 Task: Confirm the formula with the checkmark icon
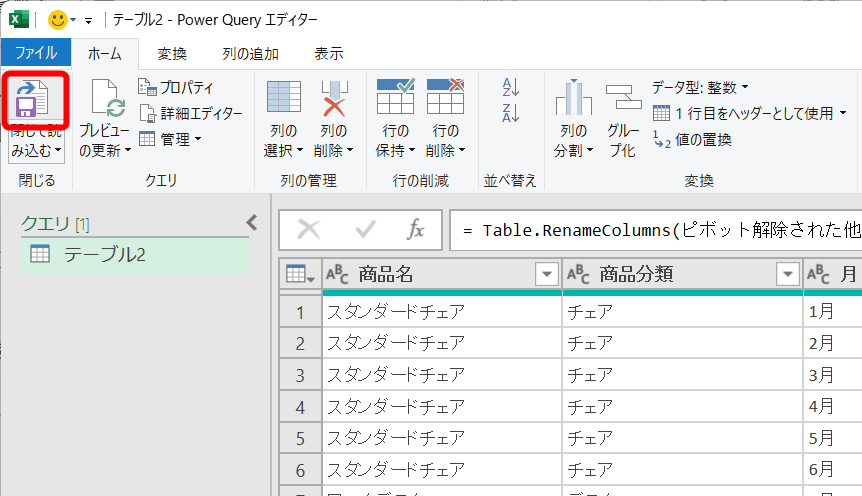pyautogui.click(x=365, y=229)
